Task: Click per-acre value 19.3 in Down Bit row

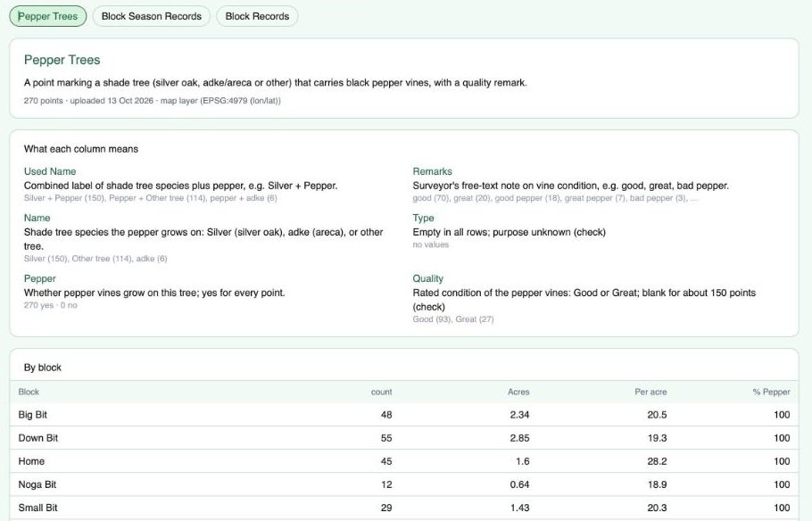Action: tap(657, 438)
